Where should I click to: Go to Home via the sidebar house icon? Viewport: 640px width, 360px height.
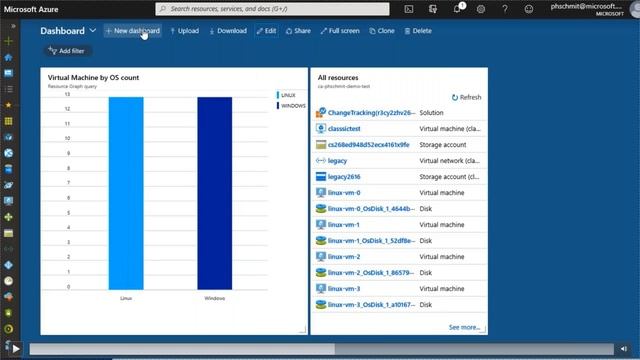coord(8,57)
